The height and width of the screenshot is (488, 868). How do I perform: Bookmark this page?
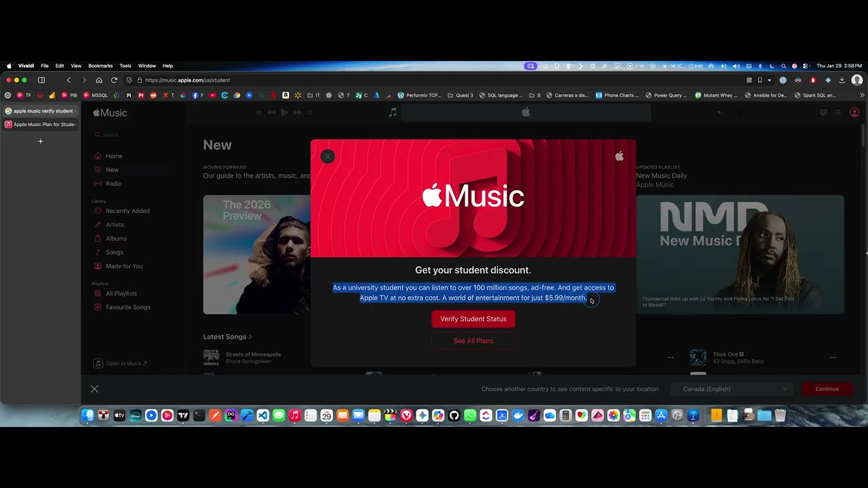[759, 80]
